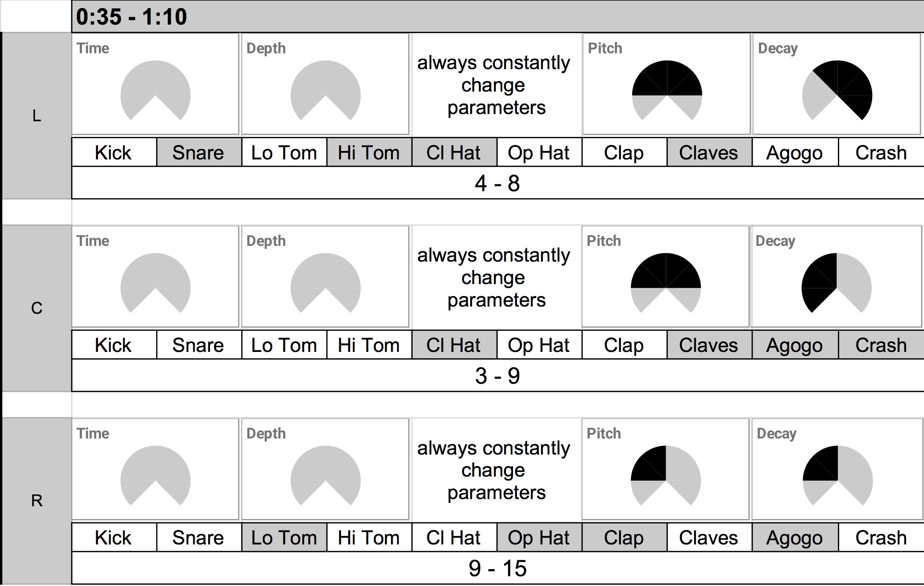Select the Kick cell in row C
924x586 pixels.
pyautogui.click(x=113, y=345)
